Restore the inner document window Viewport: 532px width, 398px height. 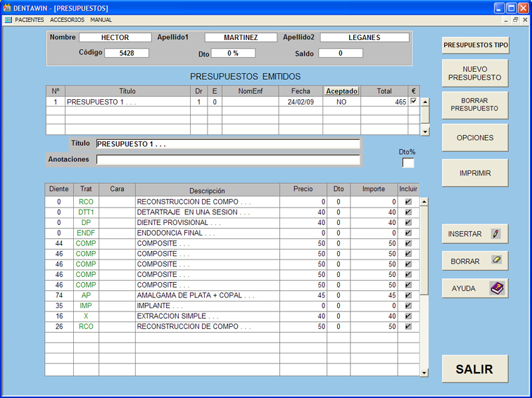pyautogui.click(x=515, y=20)
